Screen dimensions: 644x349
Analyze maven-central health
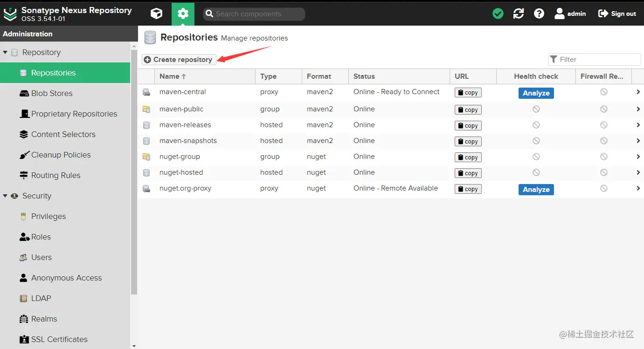coord(536,93)
